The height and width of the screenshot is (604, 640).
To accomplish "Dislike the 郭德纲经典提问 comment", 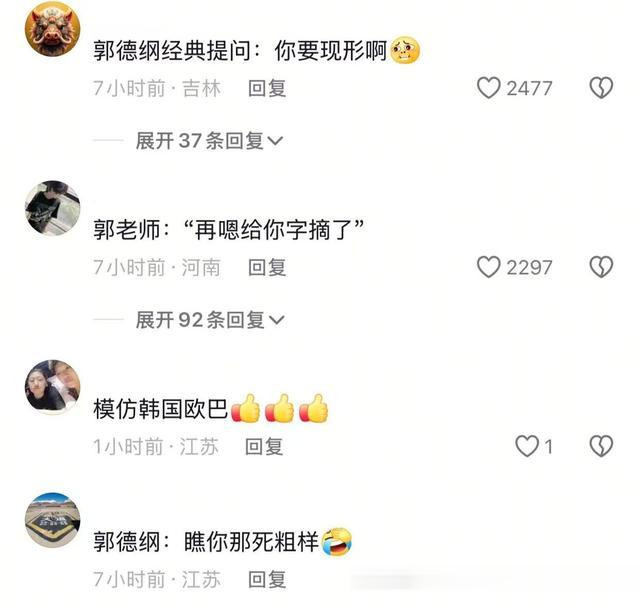I will [x=601, y=88].
